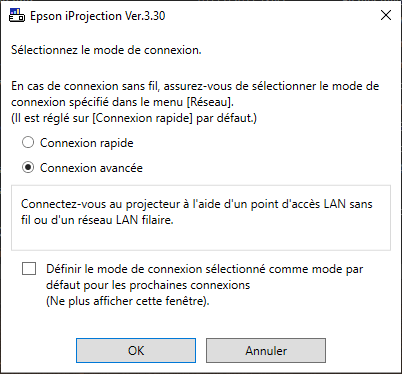Select the Connexion rapide radio button

28,143
